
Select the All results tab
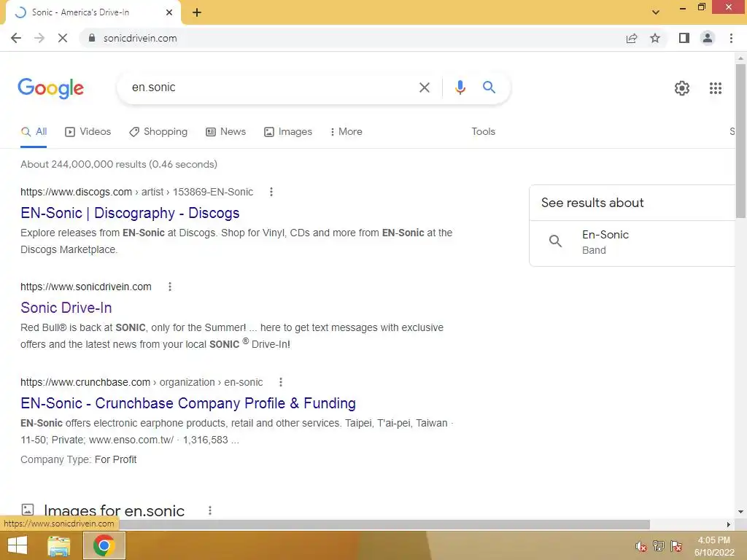tap(34, 132)
